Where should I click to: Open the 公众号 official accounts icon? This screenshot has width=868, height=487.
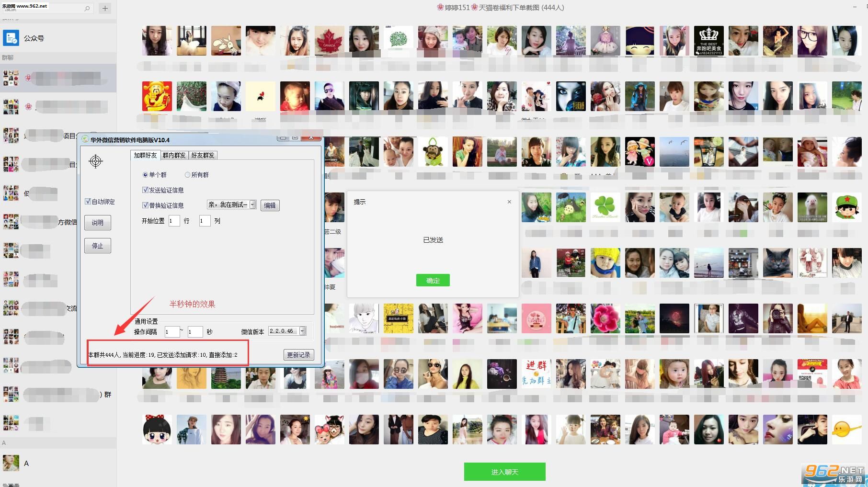[x=11, y=38]
